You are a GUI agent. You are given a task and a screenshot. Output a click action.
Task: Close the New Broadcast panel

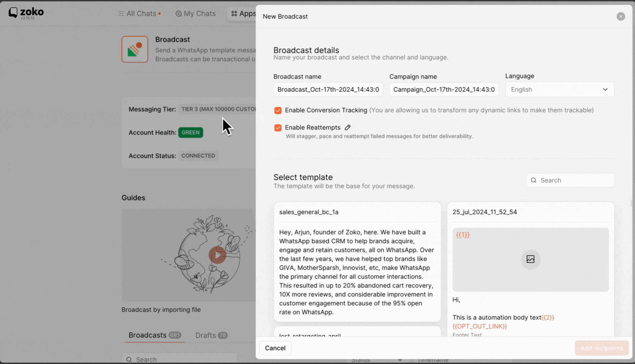tap(620, 16)
